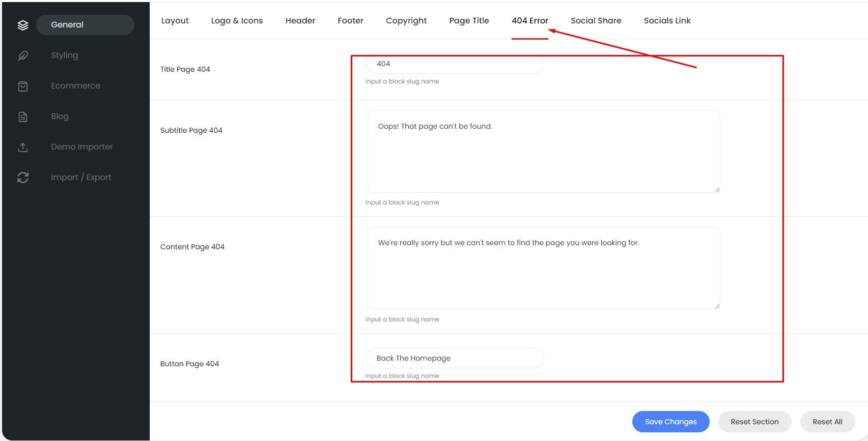Switch to the Logo & Icons tab

coord(237,21)
